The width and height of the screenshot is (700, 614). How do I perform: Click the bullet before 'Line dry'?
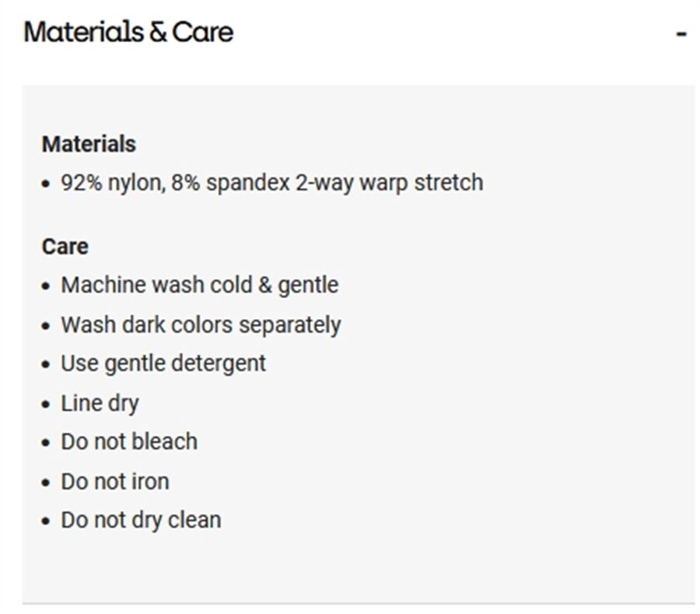(x=46, y=405)
